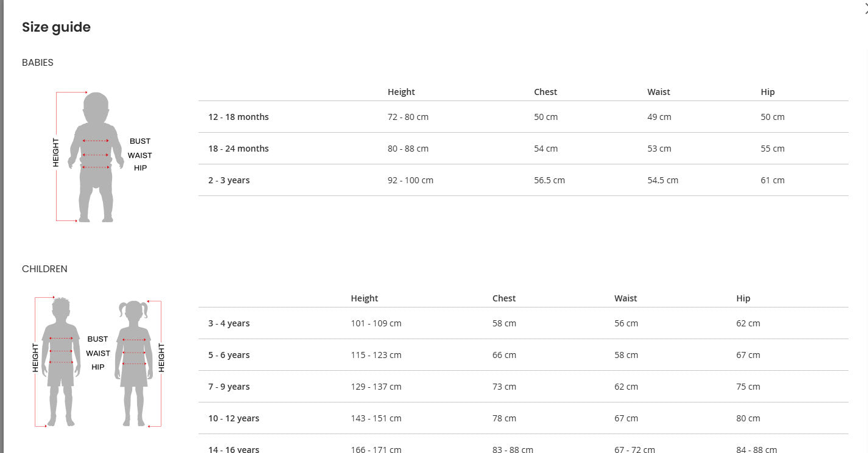868x453 pixels.
Task: Click the Chest column header in children table
Action: [x=504, y=298]
